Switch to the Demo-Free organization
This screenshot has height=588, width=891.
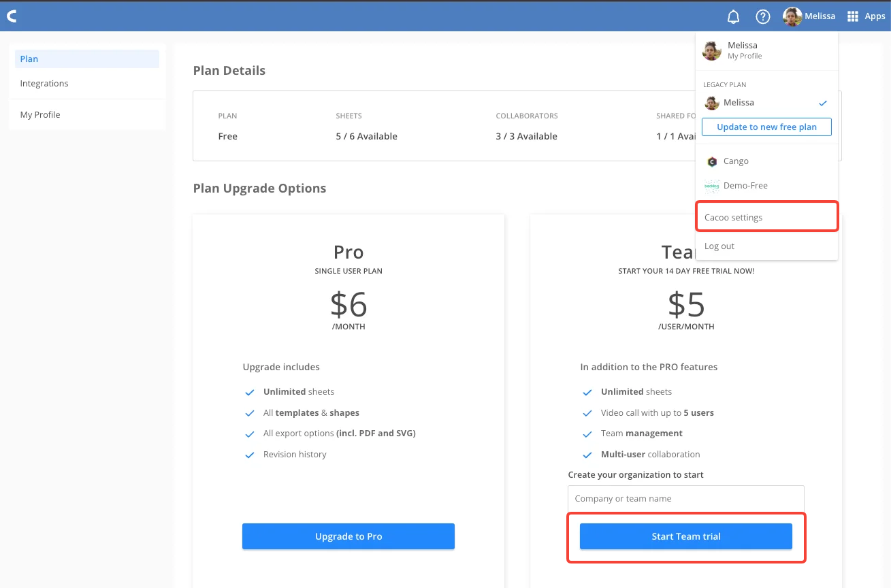click(x=745, y=185)
